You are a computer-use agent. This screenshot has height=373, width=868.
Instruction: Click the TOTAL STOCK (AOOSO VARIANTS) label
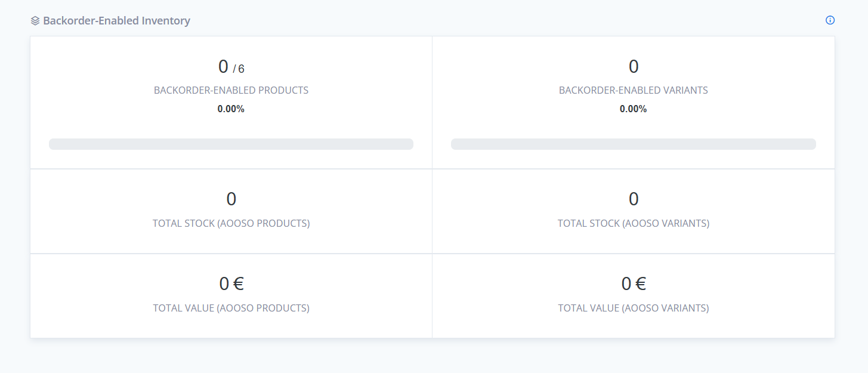pyautogui.click(x=633, y=223)
